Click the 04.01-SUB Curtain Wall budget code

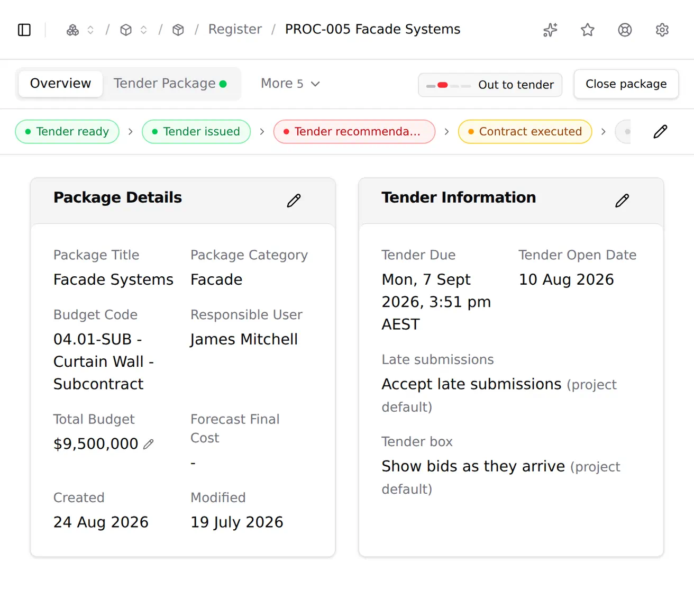[104, 361]
